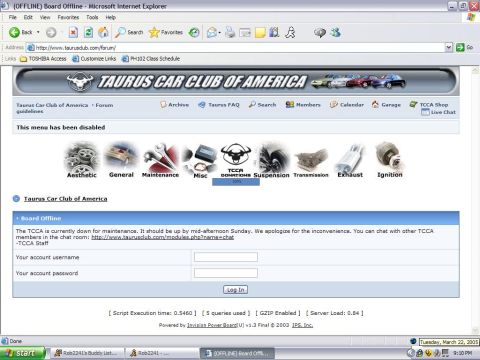Open the Mail toolbar icon

212,32
